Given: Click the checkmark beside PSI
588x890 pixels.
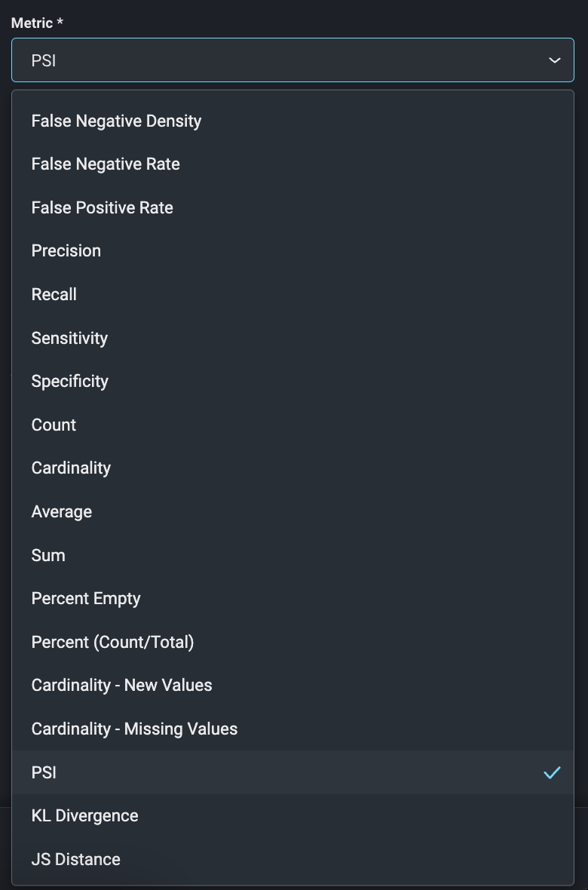Looking at the screenshot, I should tap(553, 772).
